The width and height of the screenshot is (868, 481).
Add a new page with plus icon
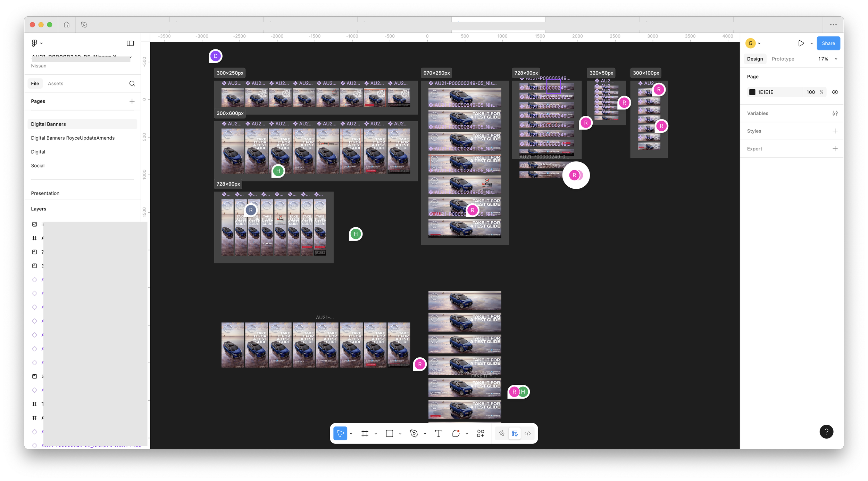tap(132, 101)
